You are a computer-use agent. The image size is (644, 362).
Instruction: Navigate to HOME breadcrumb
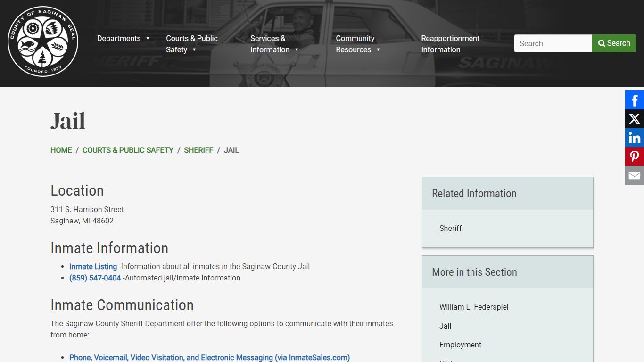[x=61, y=150]
